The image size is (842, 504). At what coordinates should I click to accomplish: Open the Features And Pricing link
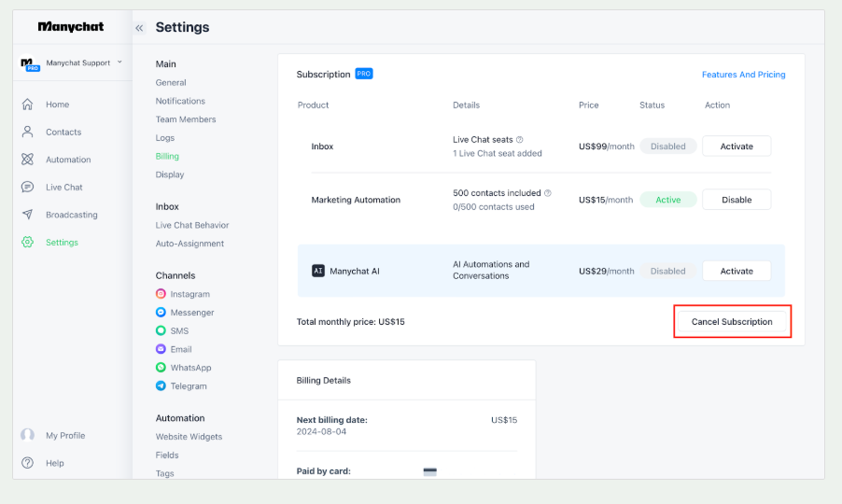click(743, 75)
